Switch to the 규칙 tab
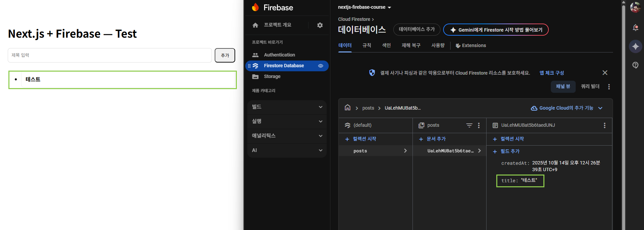Image resolution: width=644 pixels, height=230 pixels. 367,45
